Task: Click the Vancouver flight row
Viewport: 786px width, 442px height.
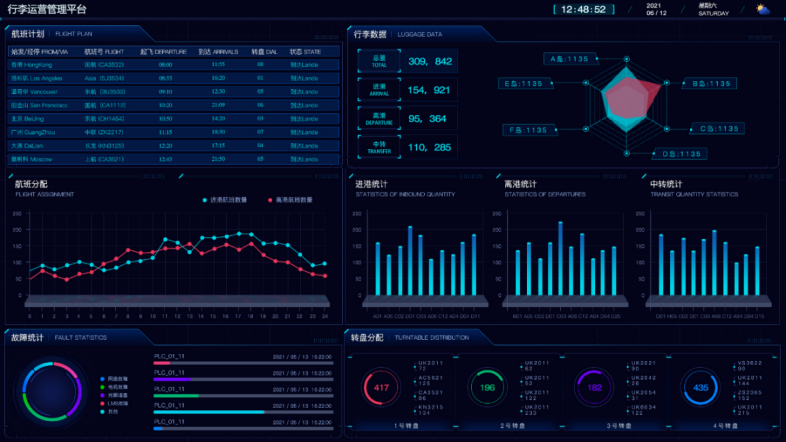Action: 173,92
